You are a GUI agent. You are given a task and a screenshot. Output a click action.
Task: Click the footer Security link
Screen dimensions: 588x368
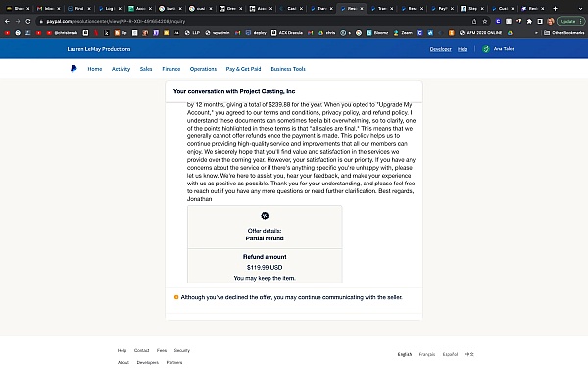(182, 350)
